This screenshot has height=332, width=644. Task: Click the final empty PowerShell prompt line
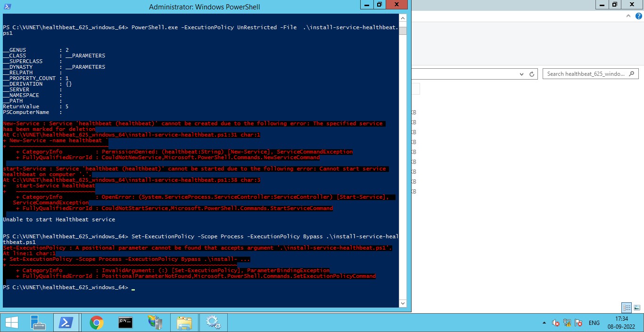pos(69,287)
